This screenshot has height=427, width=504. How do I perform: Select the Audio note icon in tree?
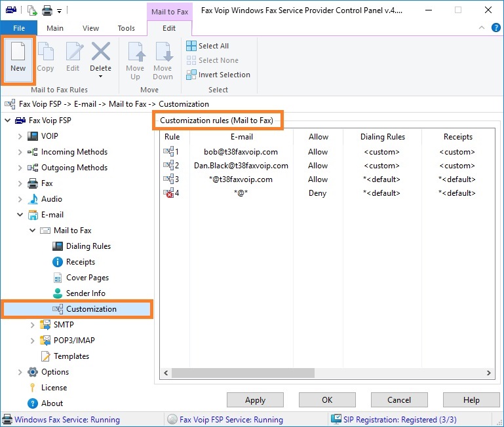click(x=33, y=199)
